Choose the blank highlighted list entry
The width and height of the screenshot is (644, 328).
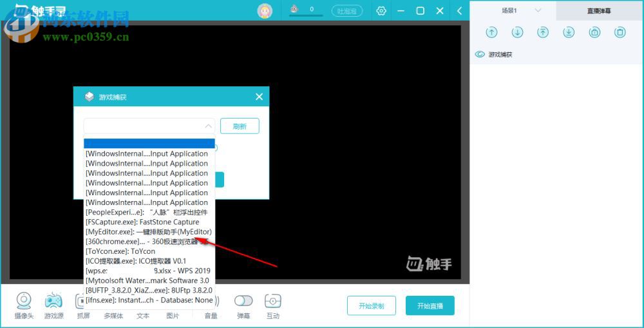tap(149, 144)
